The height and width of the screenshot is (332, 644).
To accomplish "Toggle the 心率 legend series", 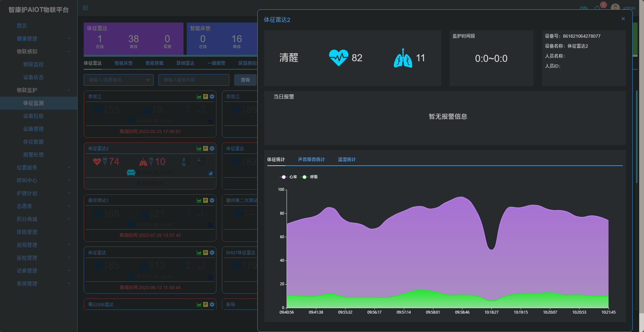I will [289, 177].
